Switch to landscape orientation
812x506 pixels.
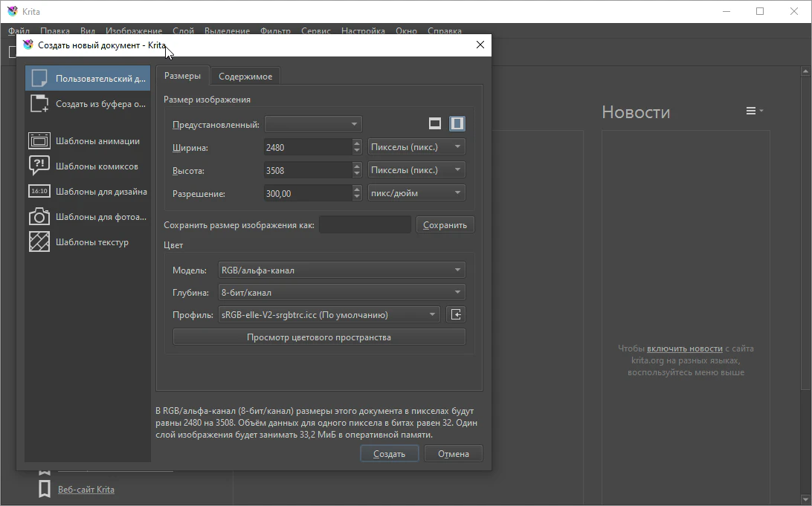coord(435,123)
